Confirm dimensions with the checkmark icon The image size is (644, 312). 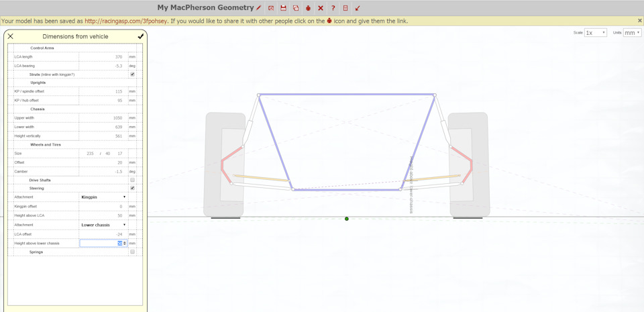(x=141, y=36)
